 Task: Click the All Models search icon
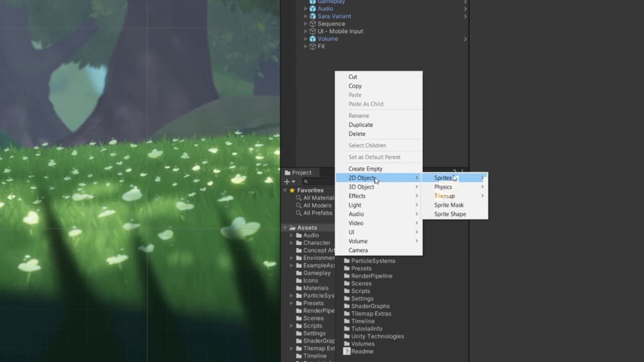tap(299, 206)
